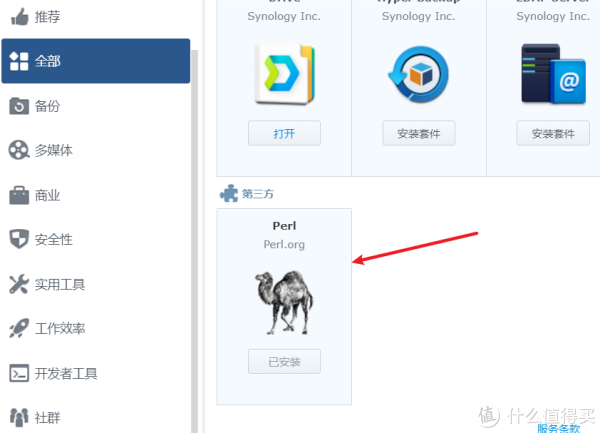Open the Perl camel thumbnail
Screen dimensions: 600x433
point(284,303)
